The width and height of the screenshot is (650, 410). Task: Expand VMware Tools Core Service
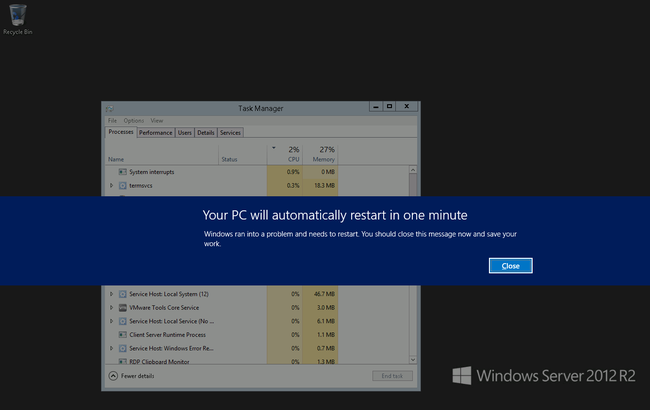tap(112, 308)
